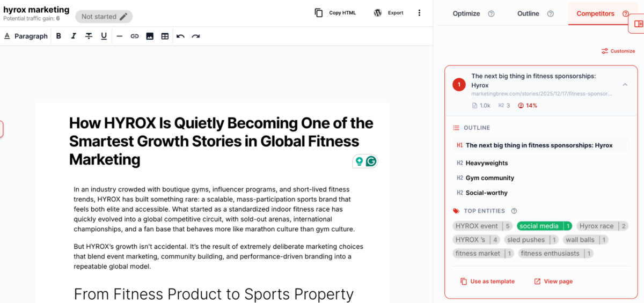Click the hyrox marketing document name
644x303 pixels.
tap(36, 10)
